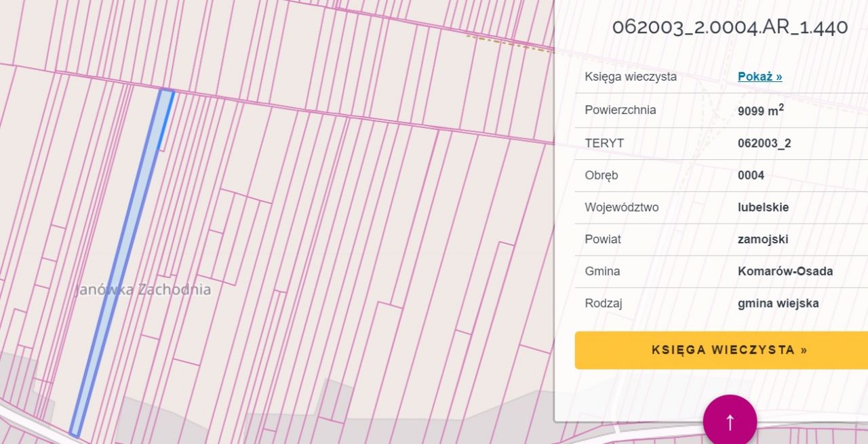Click the Janówka Zachodnia map label

point(143,289)
